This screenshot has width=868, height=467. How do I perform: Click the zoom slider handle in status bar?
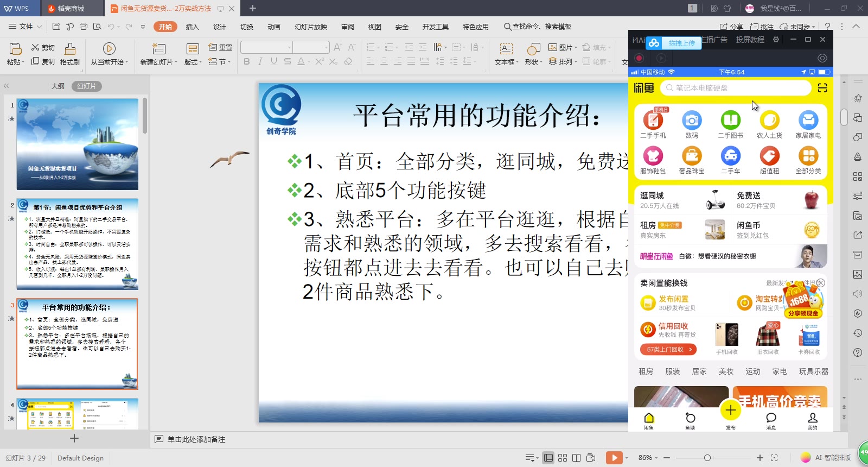(x=707, y=458)
